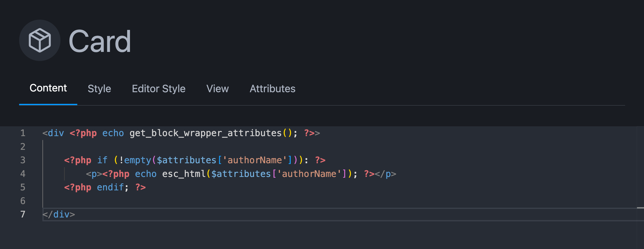Click the Card title heading

click(x=100, y=41)
